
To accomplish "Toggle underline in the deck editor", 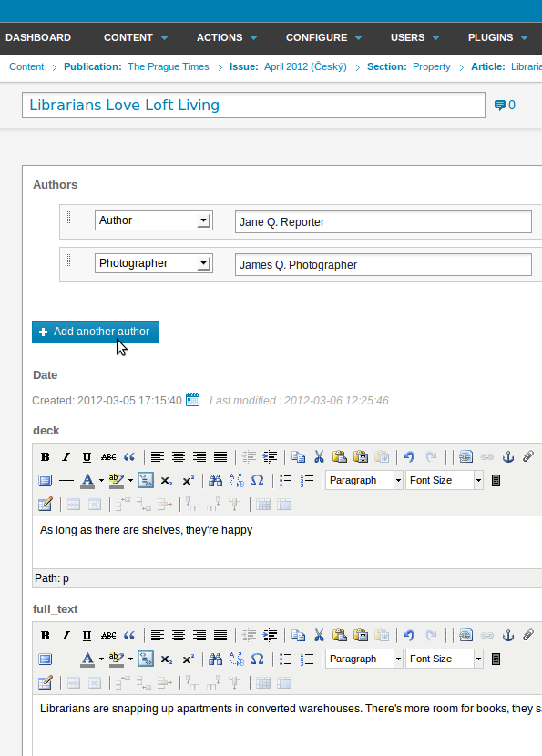I will click(87, 456).
